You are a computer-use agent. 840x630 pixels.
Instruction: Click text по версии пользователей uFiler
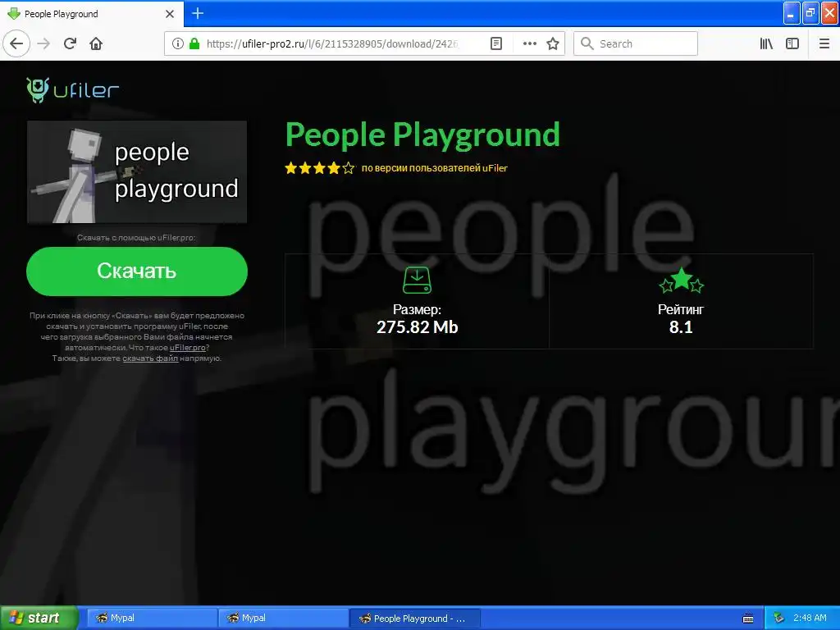[x=435, y=168]
